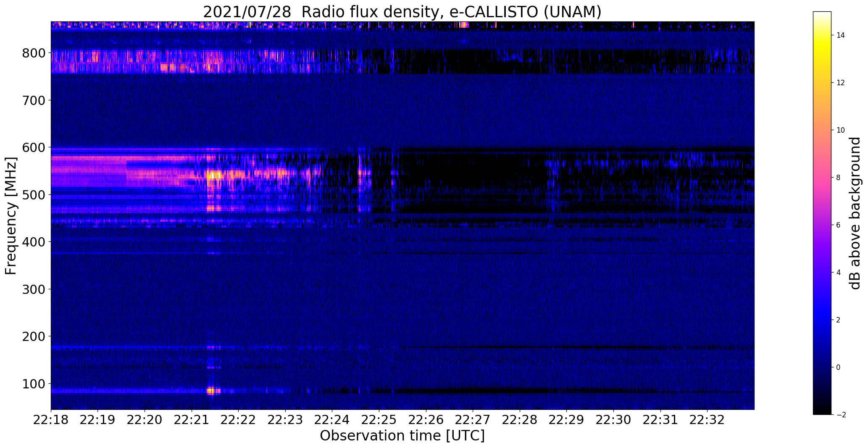Image resolution: width=868 pixels, height=448 pixels.
Task: Click the 22:25 time tick label
Action: pyautogui.click(x=379, y=420)
